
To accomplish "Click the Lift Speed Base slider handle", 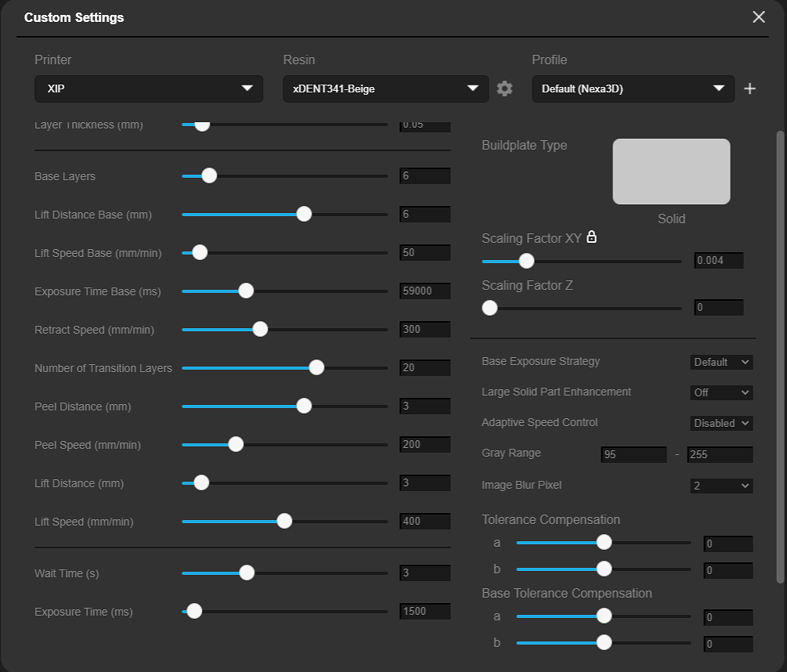I will coord(199,252).
